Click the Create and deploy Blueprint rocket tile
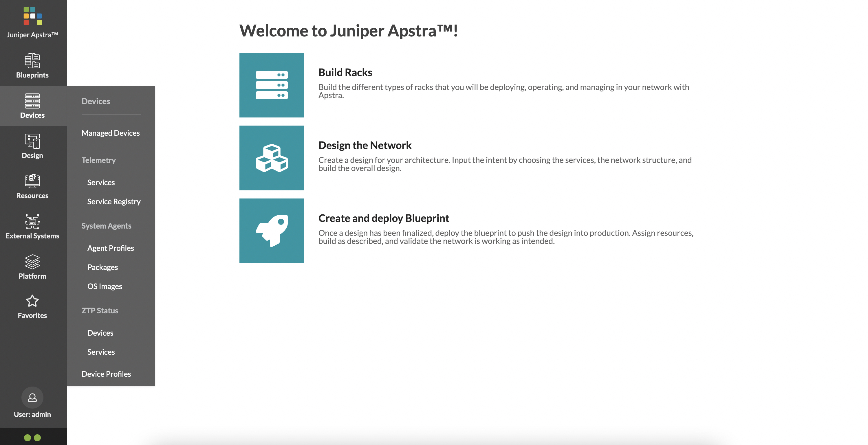Image resolution: width=868 pixels, height=445 pixels. pos(272,231)
